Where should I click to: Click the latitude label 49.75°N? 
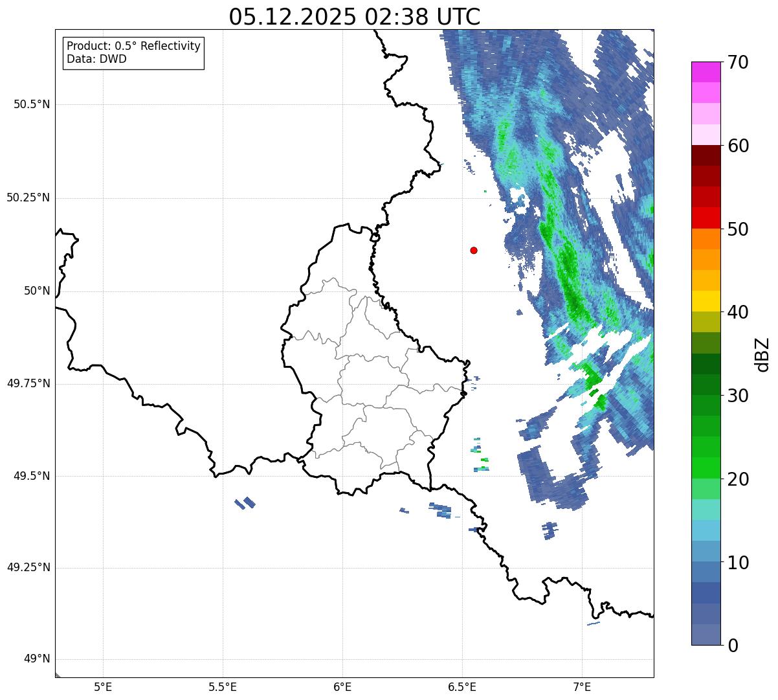pyautogui.click(x=28, y=384)
